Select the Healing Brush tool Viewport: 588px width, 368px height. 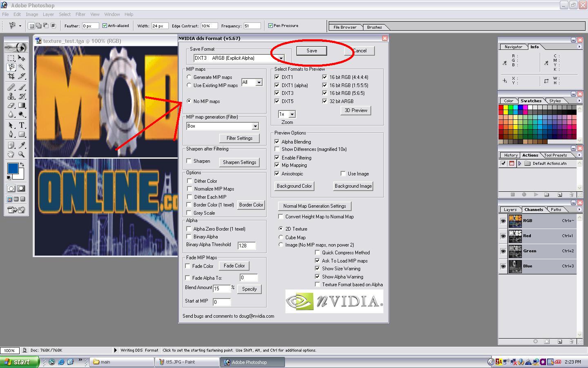11,87
